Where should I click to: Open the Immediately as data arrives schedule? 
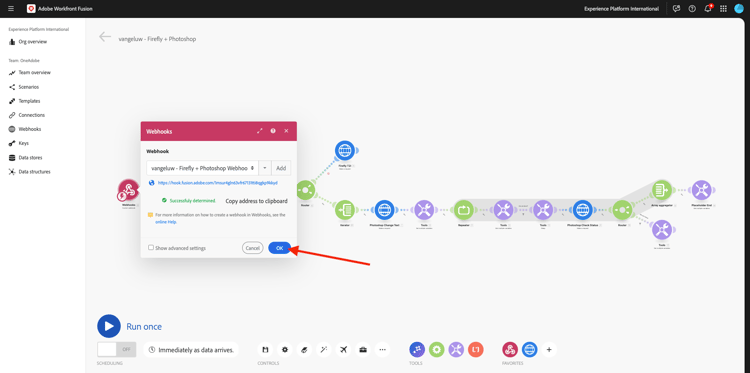(x=191, y=350)
